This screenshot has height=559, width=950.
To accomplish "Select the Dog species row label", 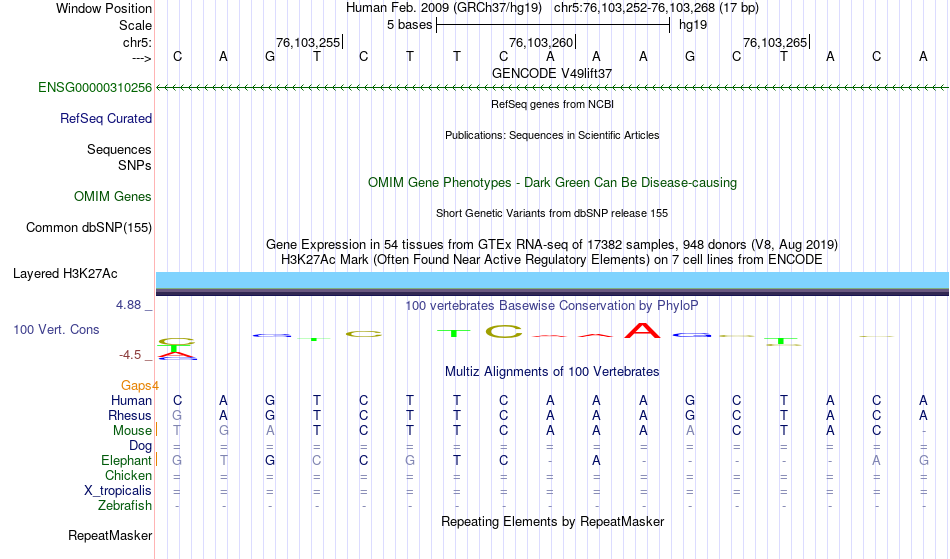I will 141,446.
